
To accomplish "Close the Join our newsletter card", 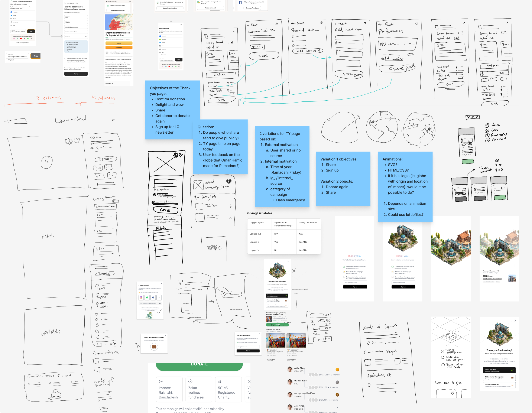I will tap(259, 334).
